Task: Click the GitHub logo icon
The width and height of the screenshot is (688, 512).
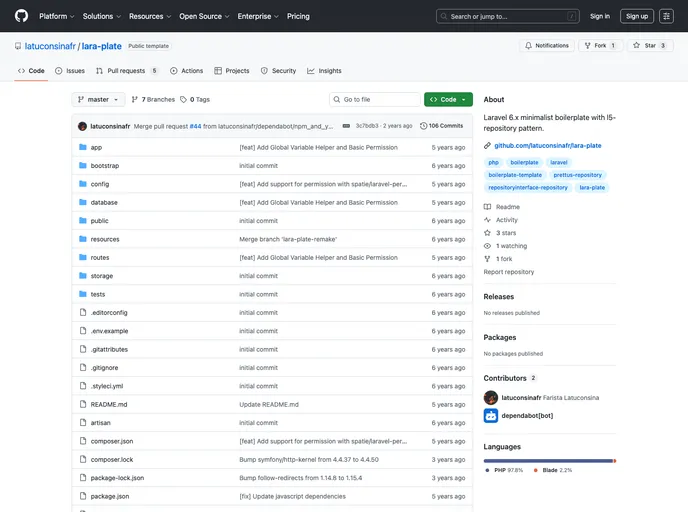Action: pos(21,16)
